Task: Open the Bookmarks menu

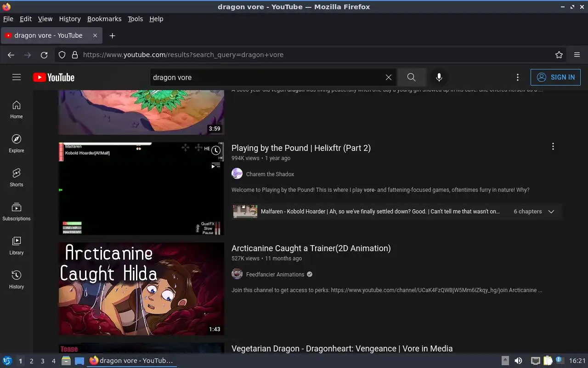Action: click(104, 19)
